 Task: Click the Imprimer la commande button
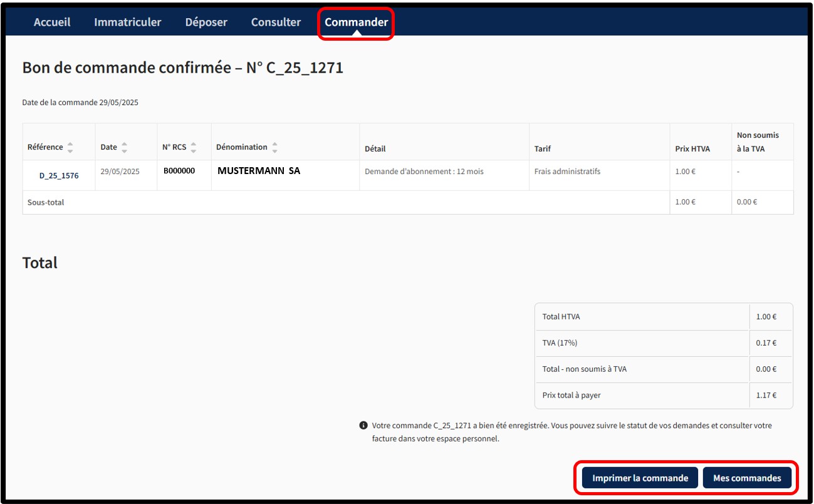pos(640,478)
